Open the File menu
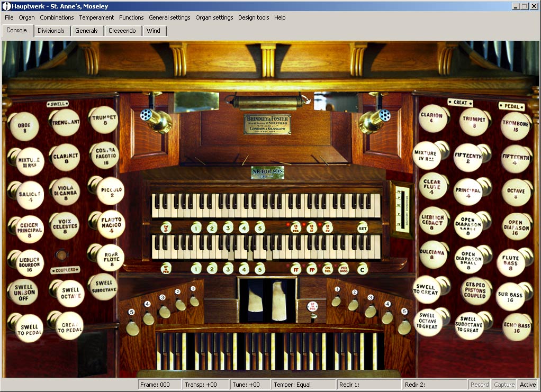The width and height of the screenshot is (541, 392). 9,17
